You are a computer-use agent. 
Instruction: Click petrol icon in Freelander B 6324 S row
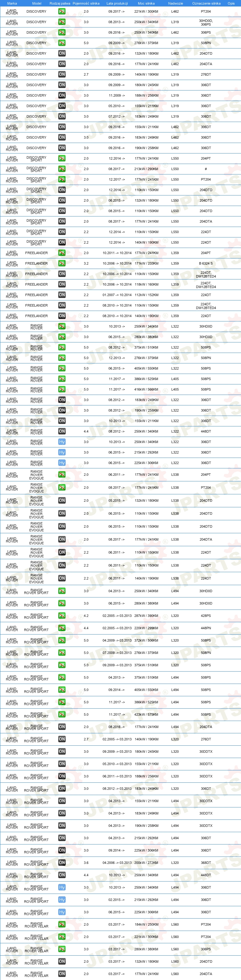click(x=62, y=263)
